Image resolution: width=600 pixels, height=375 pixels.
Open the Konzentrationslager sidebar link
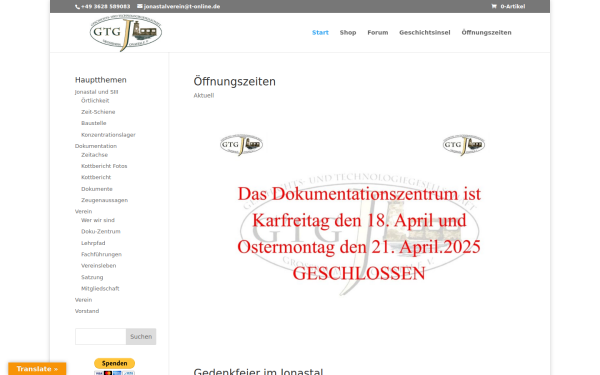click(x=108, y=135)
